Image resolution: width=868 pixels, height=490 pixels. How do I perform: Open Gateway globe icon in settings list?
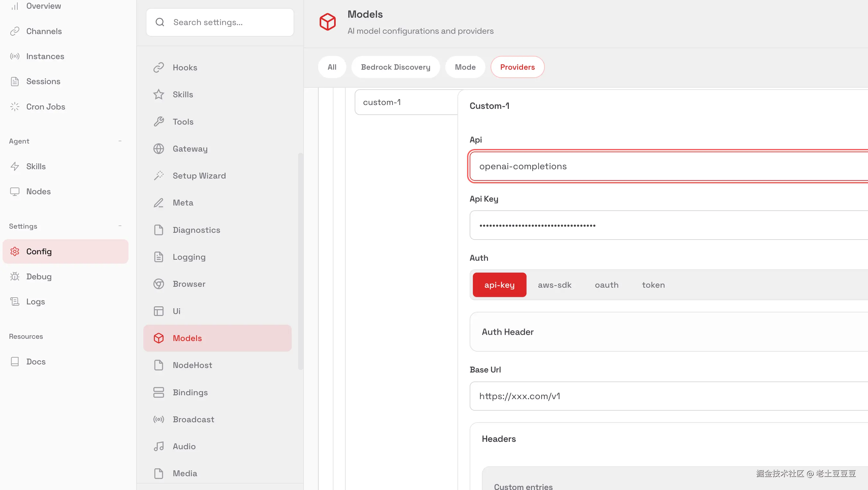pyautogui.click(x=158, y=149)
